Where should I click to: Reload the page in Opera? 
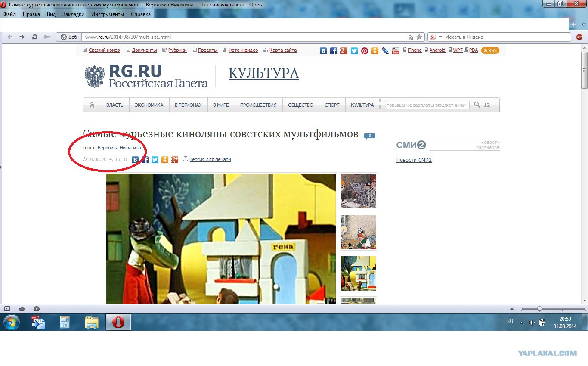coord(35,37)
